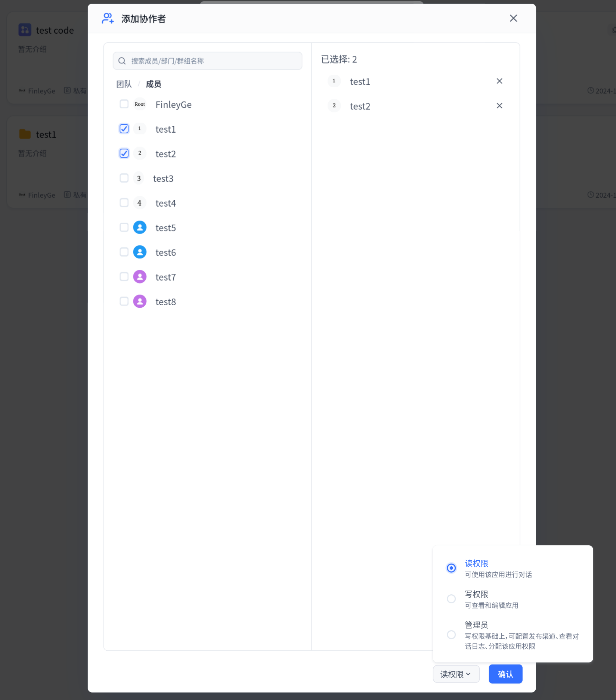Click the search magnifier icon
The height and width of the screenshot is (700, 616).
point(122,61)
